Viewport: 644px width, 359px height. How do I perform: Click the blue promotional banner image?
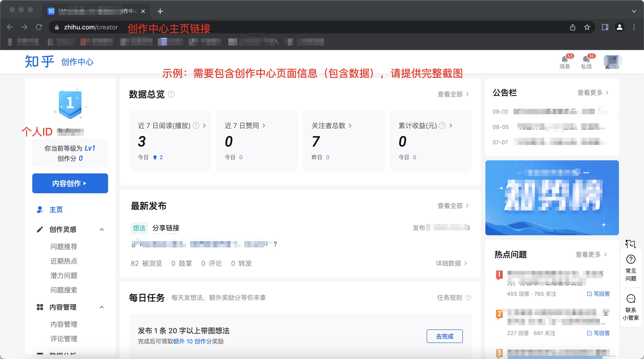[x=552, y=198]
